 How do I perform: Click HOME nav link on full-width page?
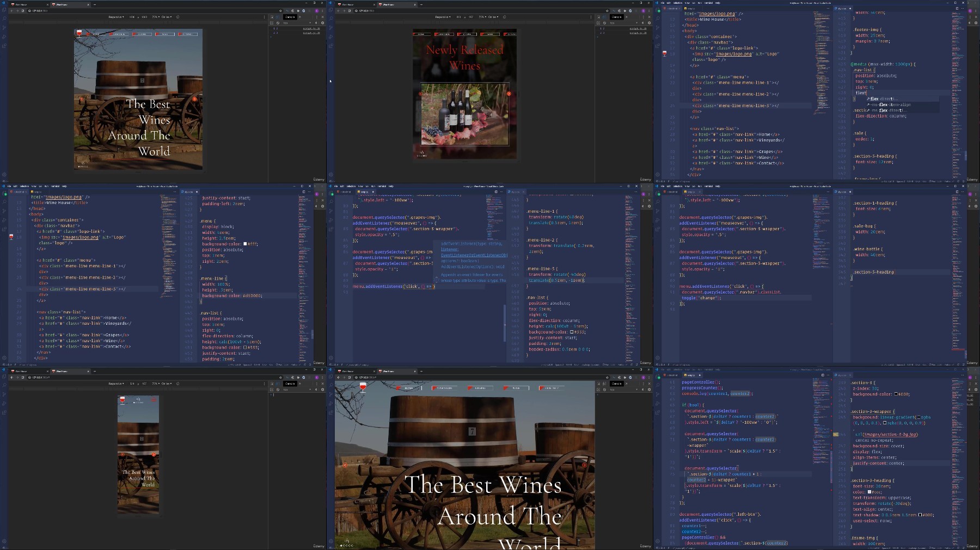click(409, 388)
